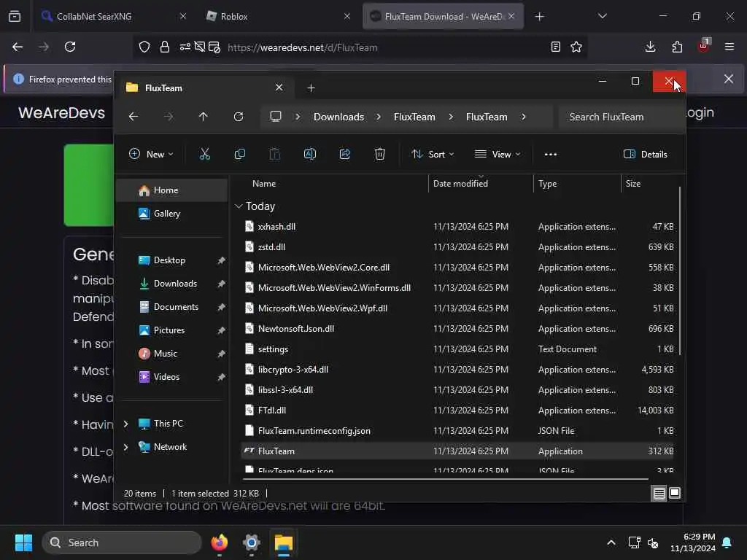Viewport: 747px width, 560px height.
Task: Switch to large thumbnails view icon in status bar
Action: pos(675,494)
